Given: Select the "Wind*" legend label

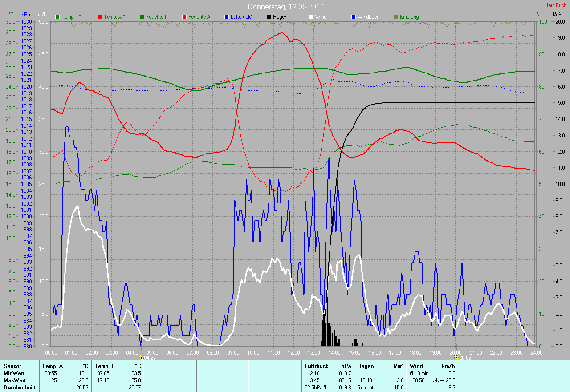Looking at the screenshot, I should 322,17.
